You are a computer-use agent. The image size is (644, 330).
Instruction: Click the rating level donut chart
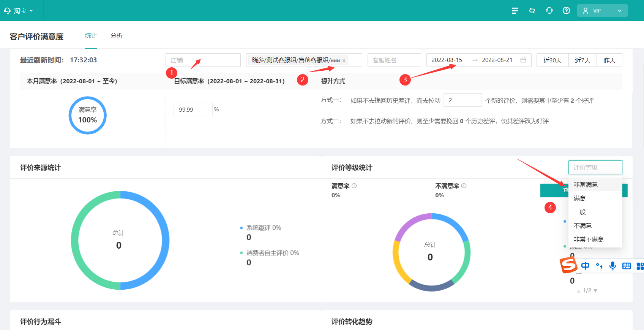tap(431, 252)
